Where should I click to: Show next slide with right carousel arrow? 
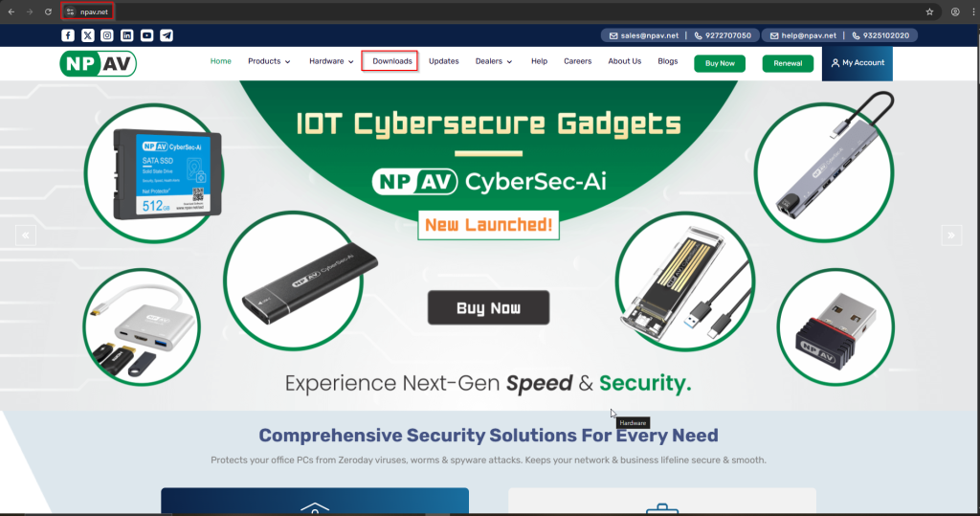point(951,236)
